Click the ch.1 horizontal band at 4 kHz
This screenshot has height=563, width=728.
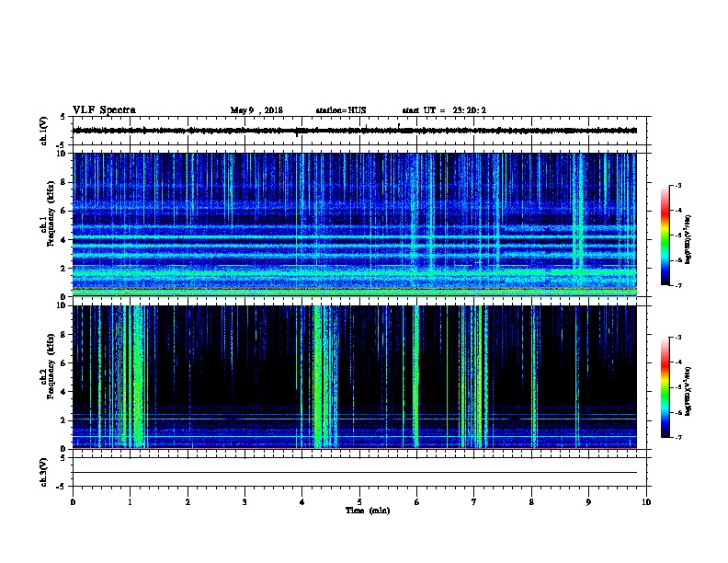pyautogui.click(x=355, y=237)
